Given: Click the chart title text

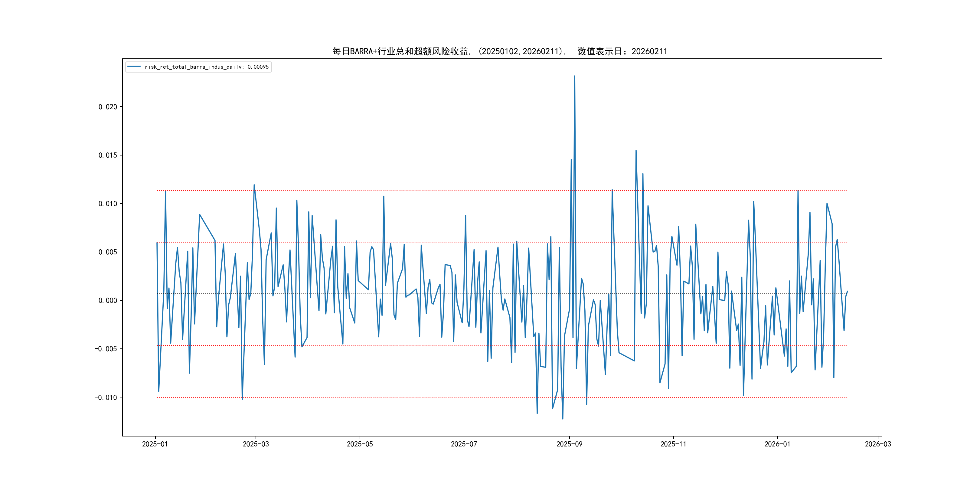Looking at the screenshot, I should pyautogui.click(x=499, y=51).
